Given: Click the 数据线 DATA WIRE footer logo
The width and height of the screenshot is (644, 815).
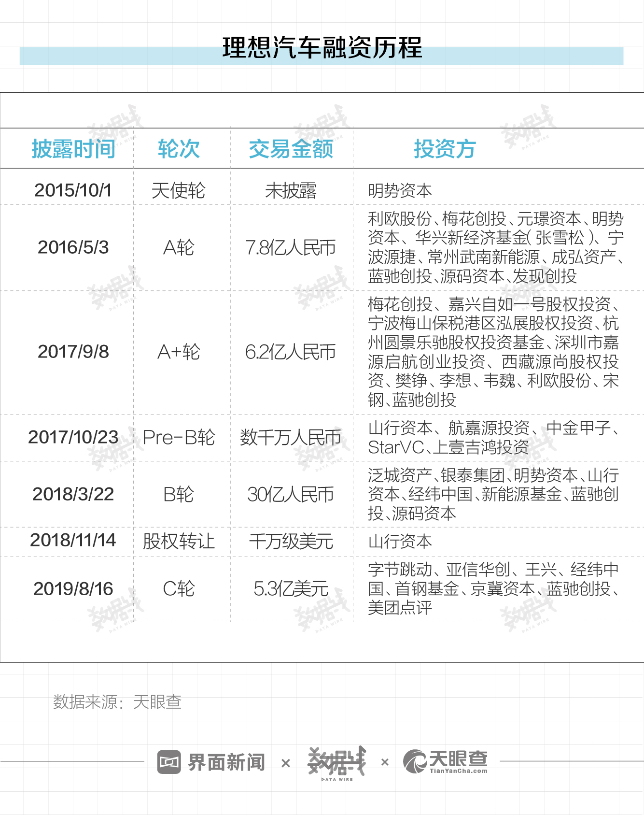Looking at the screenshot, I should 337,763.
